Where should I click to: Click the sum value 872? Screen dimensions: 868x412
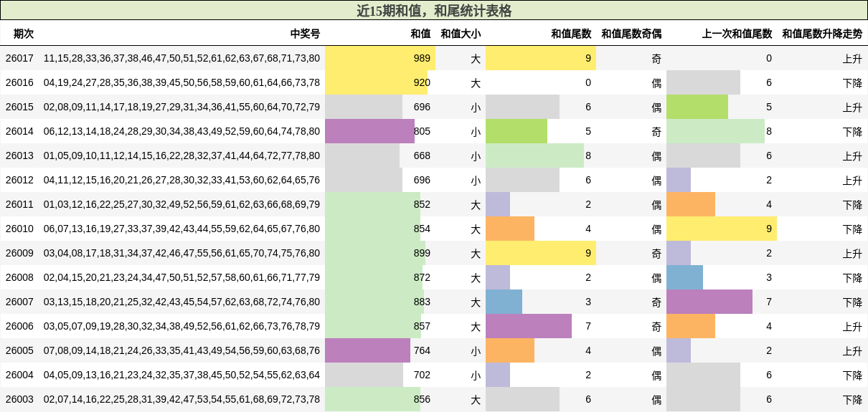click(x=422, y=277)
